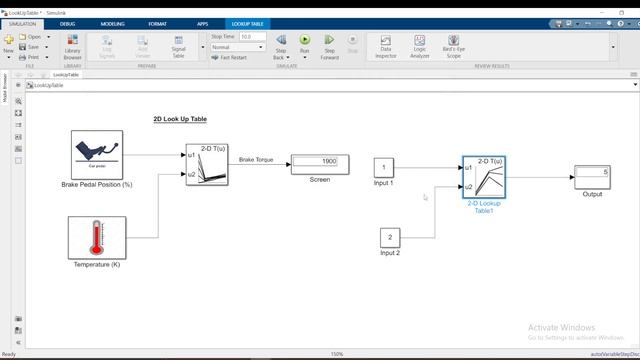Select the Temperature (K) block
This screenshot has width=640, height=360.
click(x=97, y=238)
